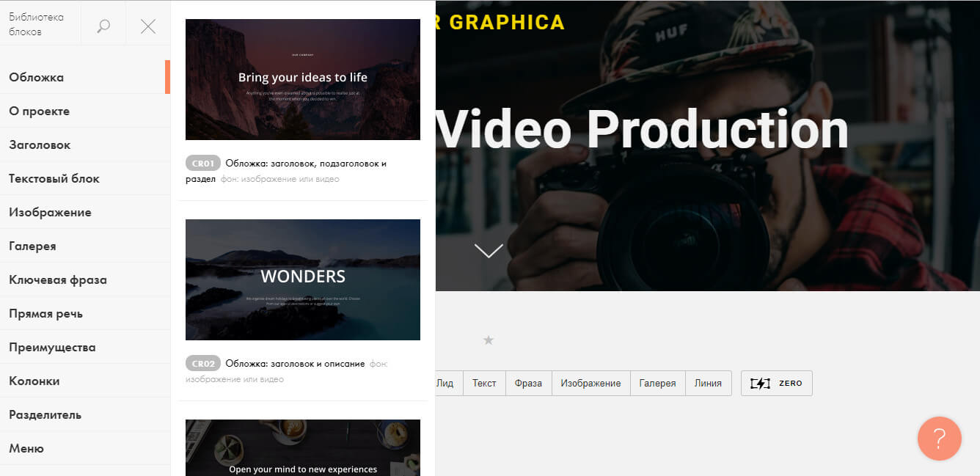Choose the WONDERS cover thumbnail
The image size is (980, 476).
303,279
